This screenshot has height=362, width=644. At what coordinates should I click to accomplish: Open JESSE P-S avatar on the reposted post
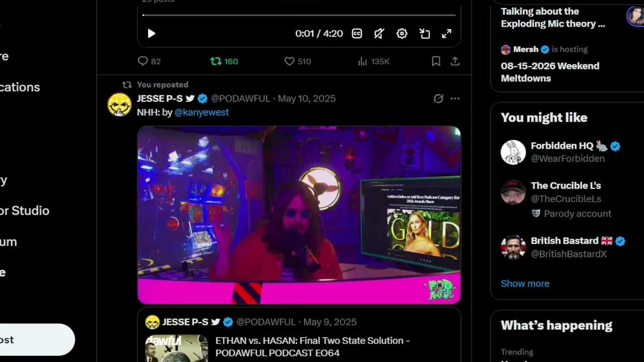pyautogui.click(x=119, y=105)
